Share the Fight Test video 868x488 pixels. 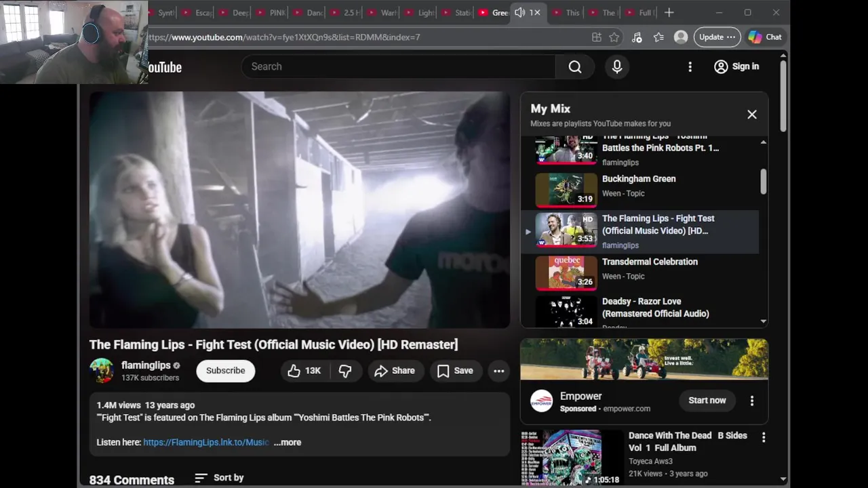click(x=395, y=371)
